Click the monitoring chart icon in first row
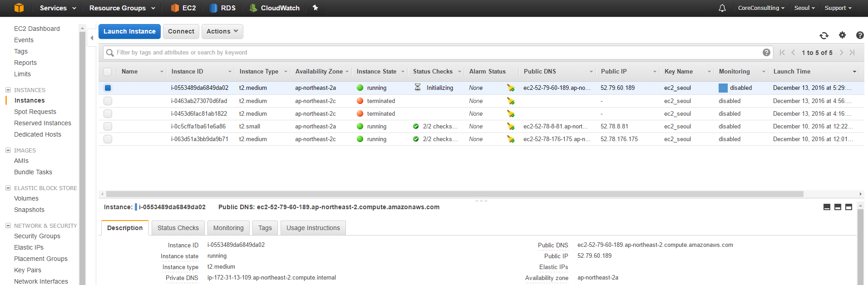Viewport: 868px width, 285px height. click(x=723, y=88)
